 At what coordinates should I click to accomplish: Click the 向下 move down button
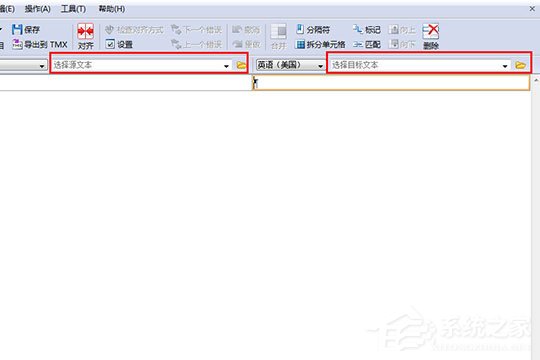coord(402,44)
